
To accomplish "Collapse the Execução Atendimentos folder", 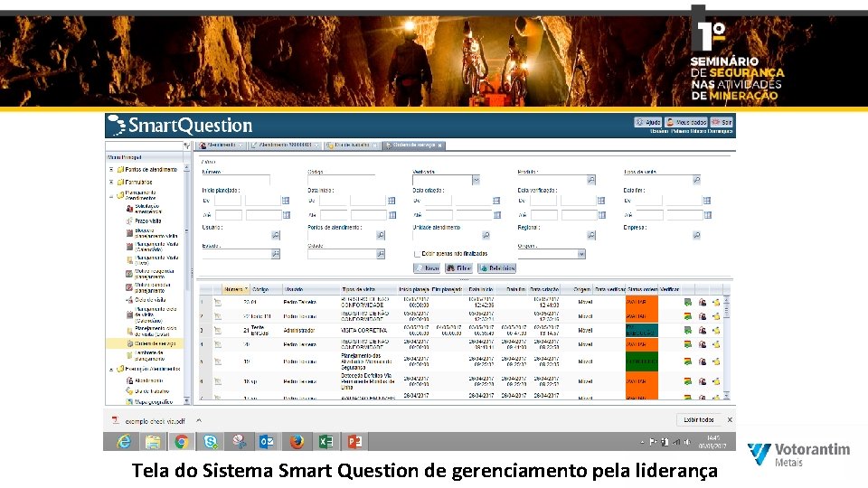I will pos(111,369).
